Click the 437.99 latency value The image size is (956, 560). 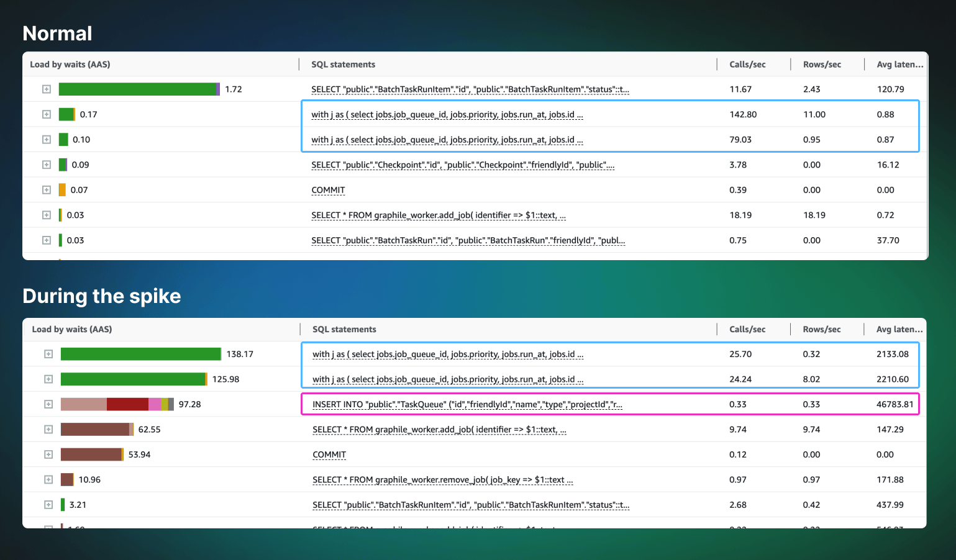tap(890, 505)
